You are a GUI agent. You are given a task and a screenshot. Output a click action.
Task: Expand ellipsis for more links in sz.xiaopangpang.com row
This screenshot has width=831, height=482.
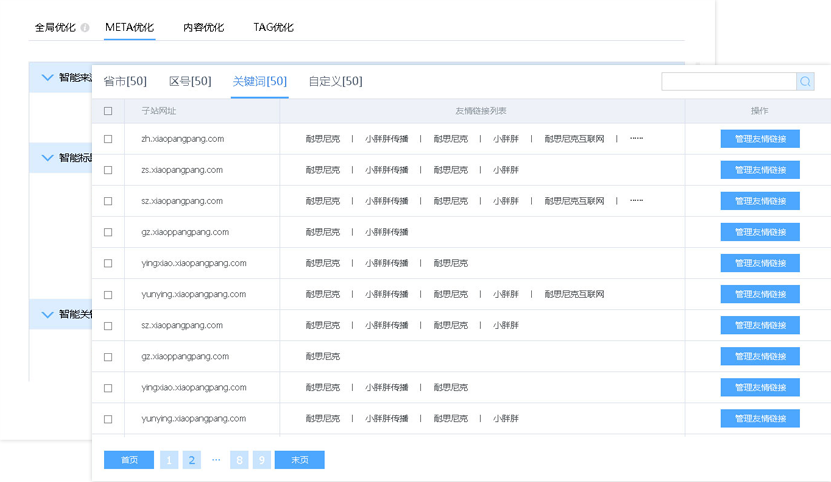click(636, 200)
